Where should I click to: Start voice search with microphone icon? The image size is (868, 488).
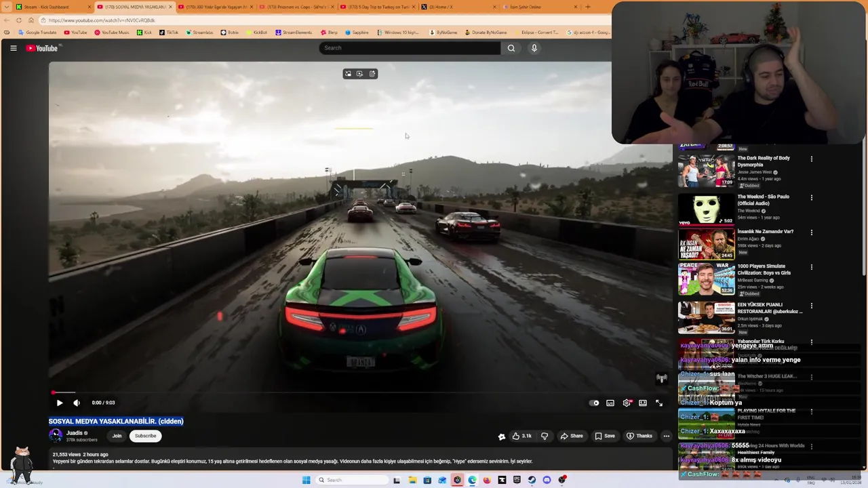click(534, 48)
